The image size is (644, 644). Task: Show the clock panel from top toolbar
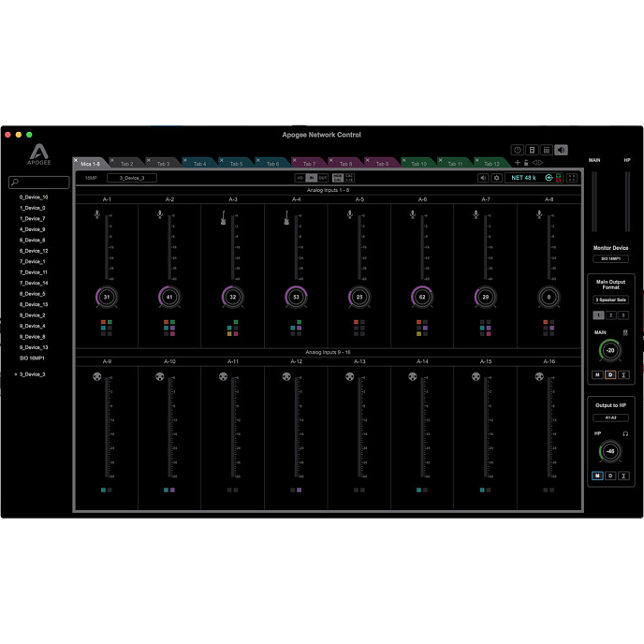[x=517, y=150]
